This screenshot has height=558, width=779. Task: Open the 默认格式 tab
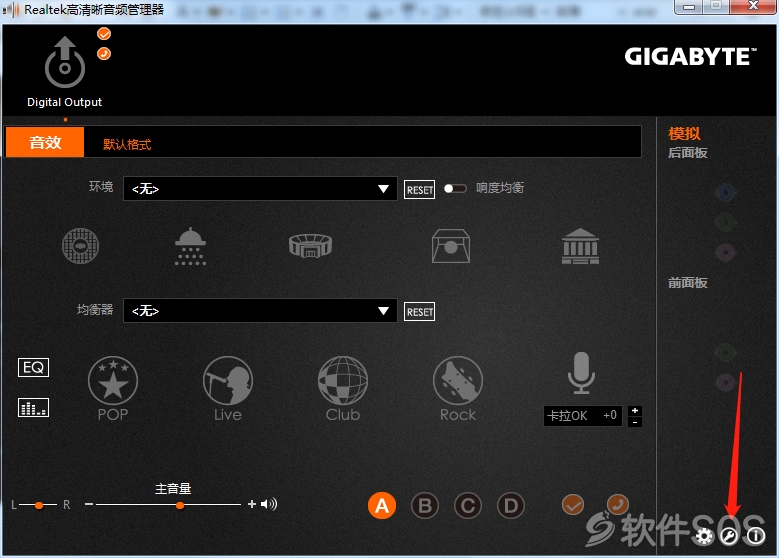[x=127, y=145]
